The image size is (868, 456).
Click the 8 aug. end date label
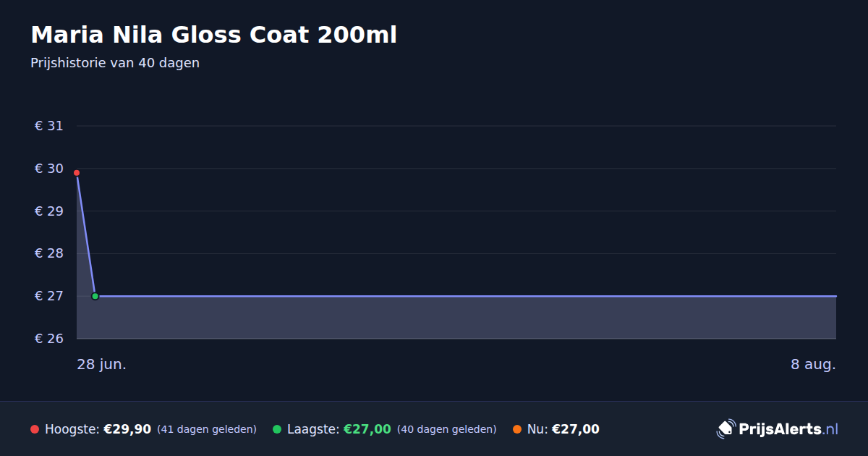[x=813, y=365]
